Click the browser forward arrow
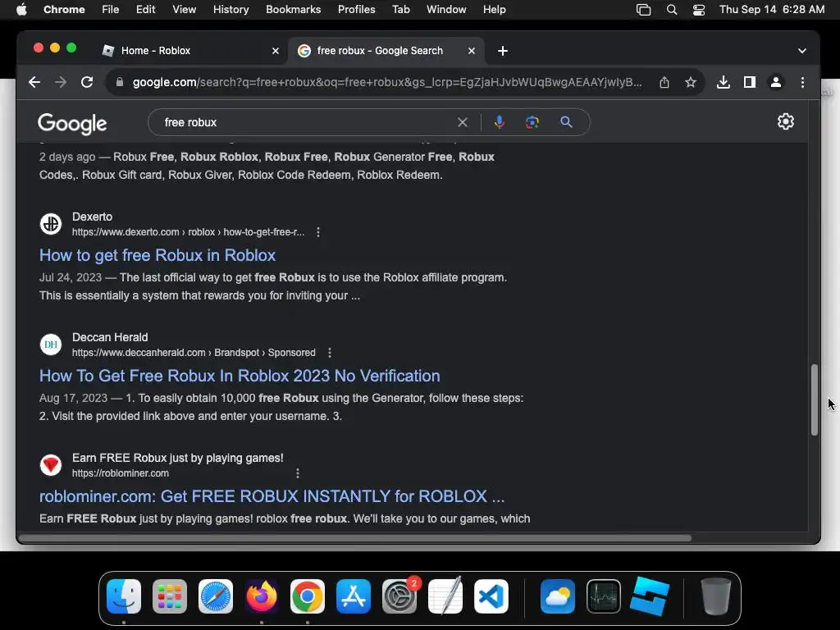The image size is (840, 630). (x=61, y=82)
